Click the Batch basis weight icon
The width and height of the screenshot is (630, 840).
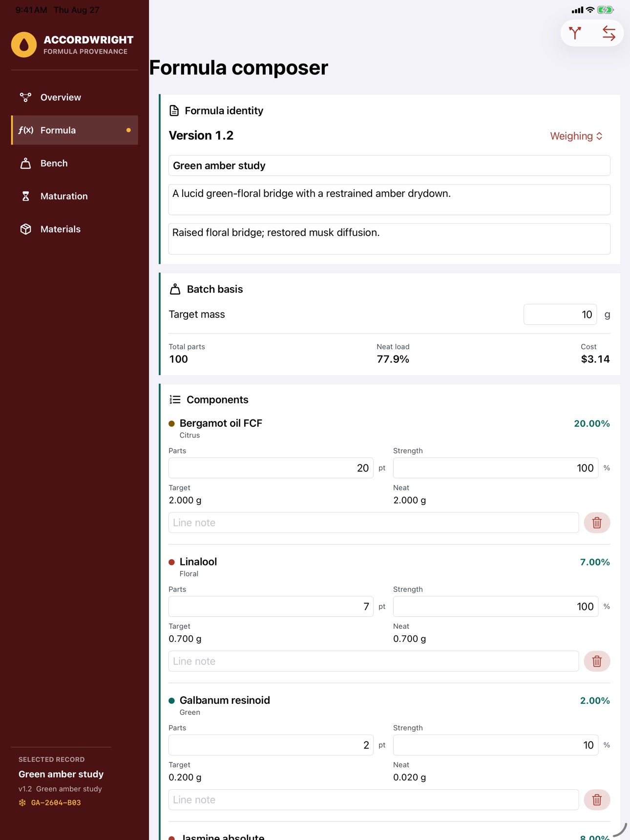click(x=175, y=289)
